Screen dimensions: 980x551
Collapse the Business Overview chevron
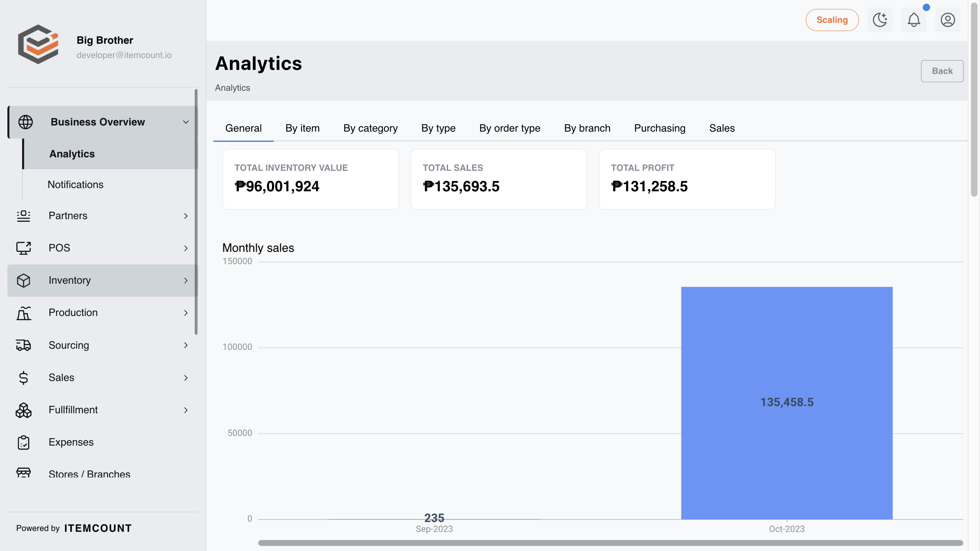pos(186,122)
